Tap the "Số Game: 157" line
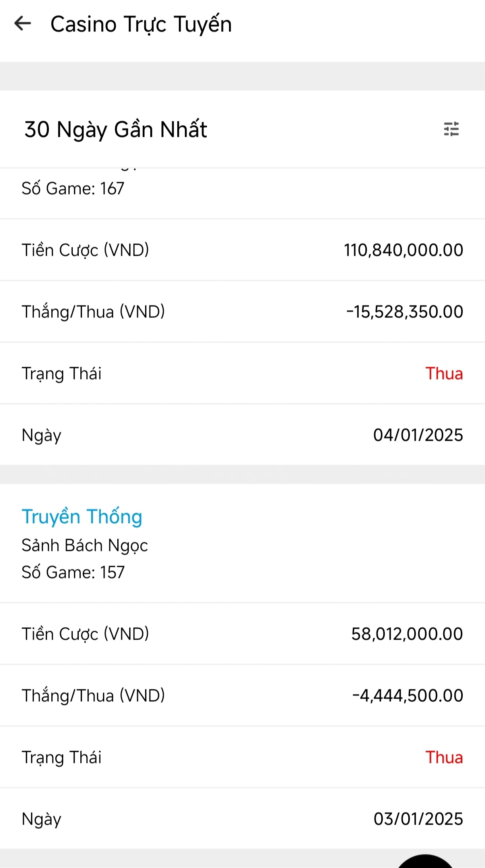Image resolution: width=485 pixels, height=868 pixels. [73, 572]
